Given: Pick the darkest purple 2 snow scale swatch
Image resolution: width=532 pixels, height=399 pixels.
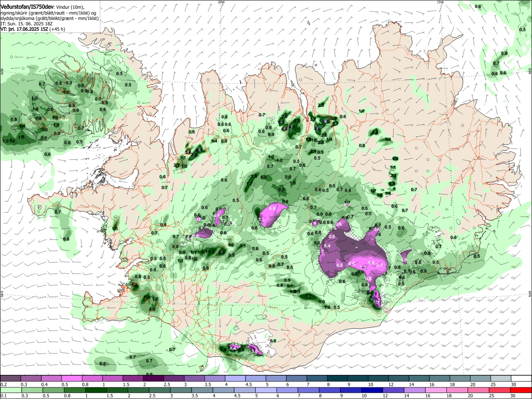Looking at the screenshot, I should tap(153, 379).
